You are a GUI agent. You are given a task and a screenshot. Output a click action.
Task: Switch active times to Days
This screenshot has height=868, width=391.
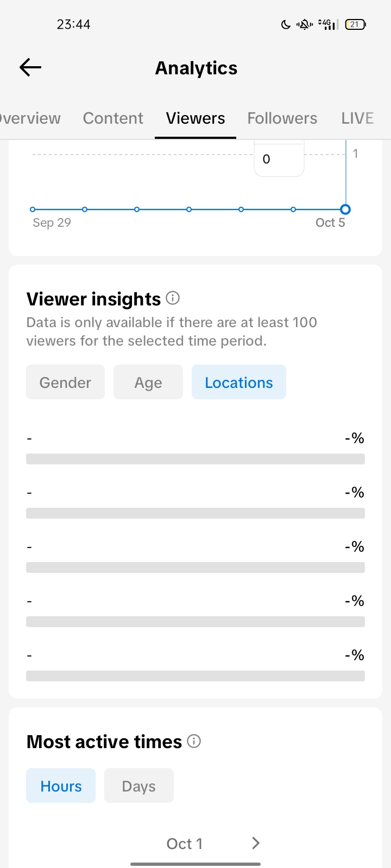tap(138, 786)
